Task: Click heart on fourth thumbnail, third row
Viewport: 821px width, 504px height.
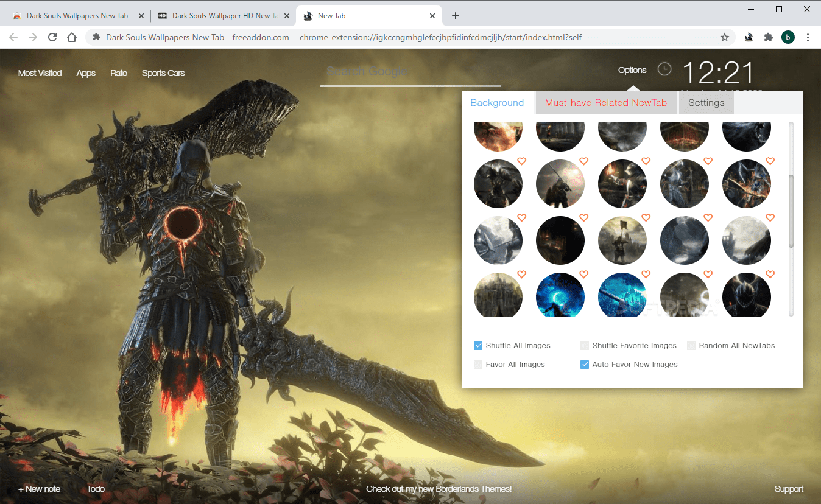Action: (x=708, y=218)
